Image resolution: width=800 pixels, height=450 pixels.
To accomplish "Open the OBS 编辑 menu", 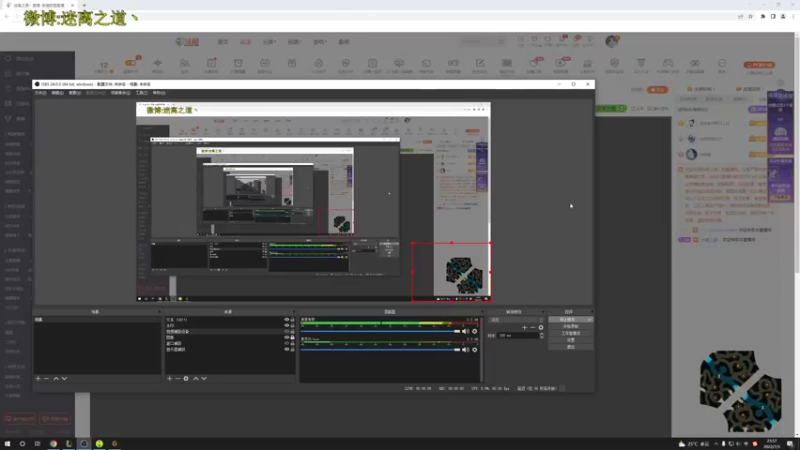I will click(x=58, y=93).
